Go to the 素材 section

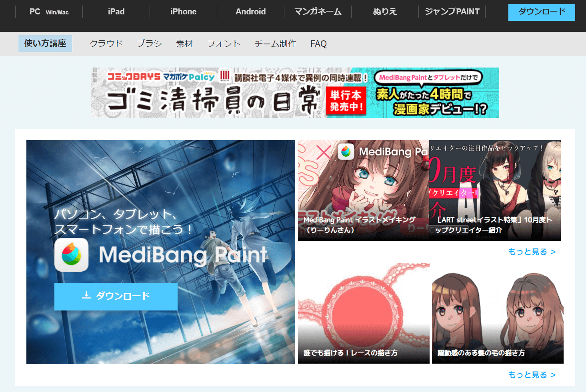coord(184,44)
